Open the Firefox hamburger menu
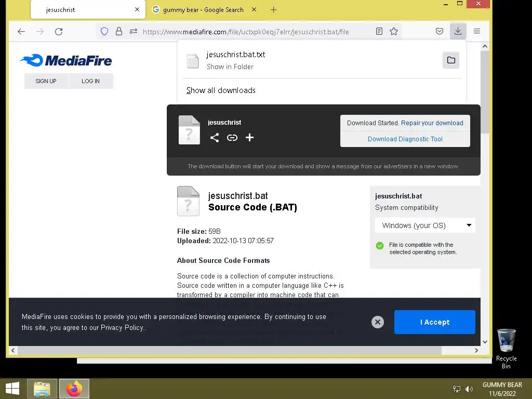Viewport: 532px width, 399px height. click(x=477, y=31)
